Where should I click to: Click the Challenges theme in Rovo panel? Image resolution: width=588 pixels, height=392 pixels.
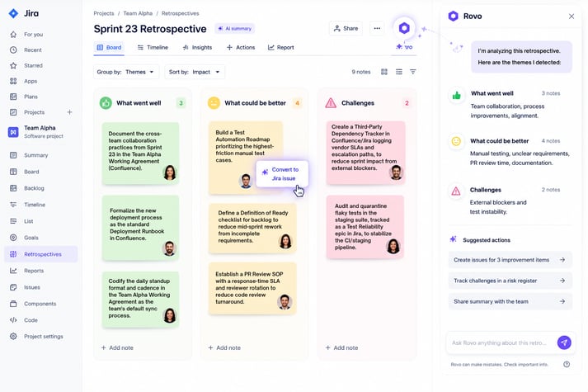click(510, 201)
